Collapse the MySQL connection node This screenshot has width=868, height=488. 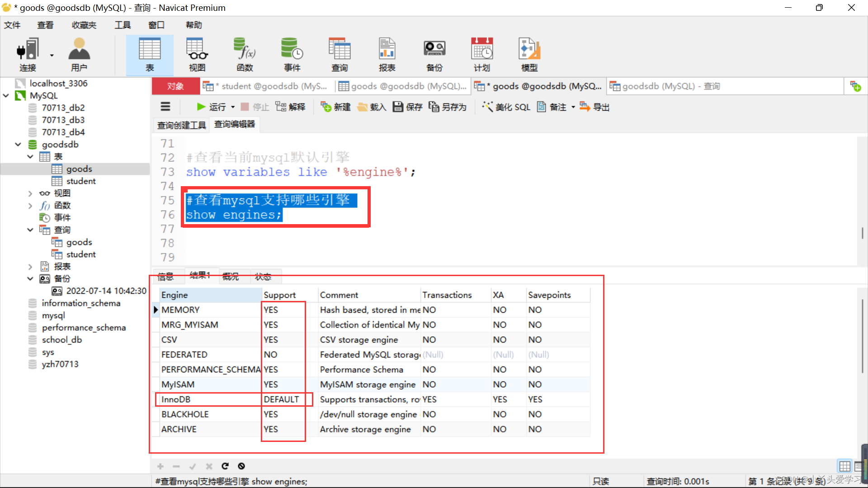[6, 95]
